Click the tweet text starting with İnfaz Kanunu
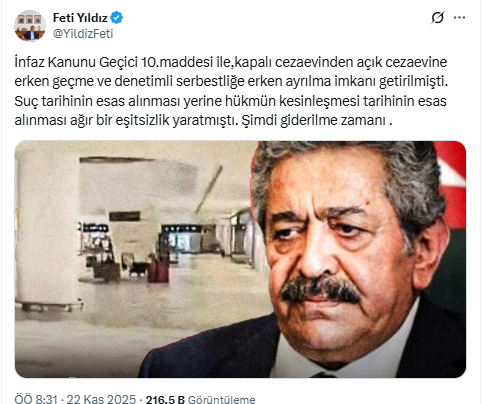Viewport: 482px width, 404px height. 231,91
